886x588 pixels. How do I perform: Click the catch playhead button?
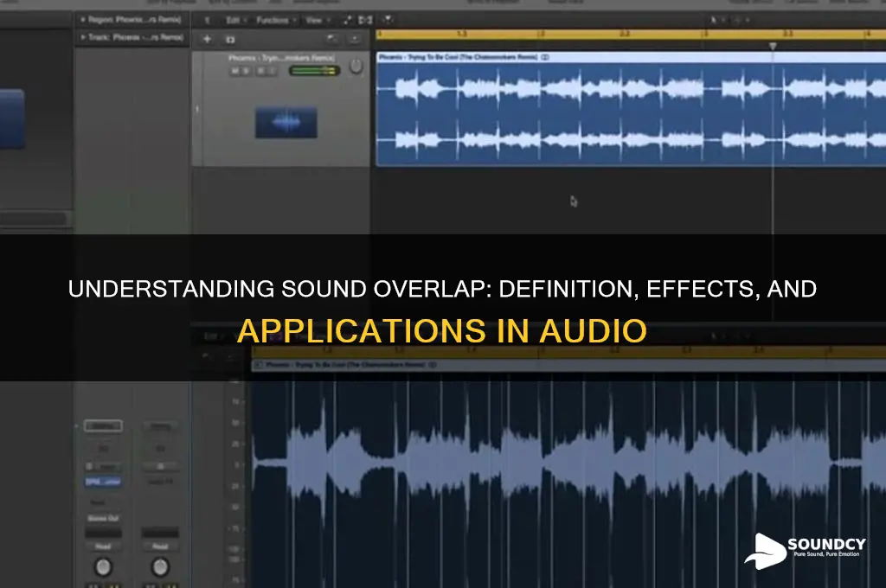(388, 21)
